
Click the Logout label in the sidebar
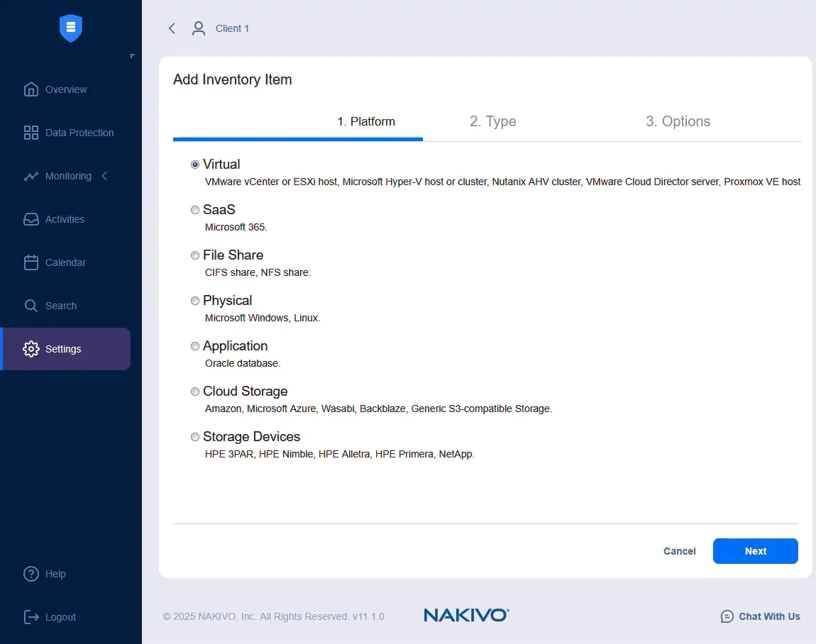(x=60, y=617)
